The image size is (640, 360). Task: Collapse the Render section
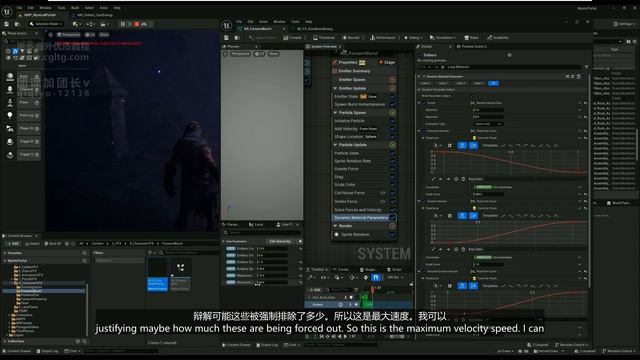tap(336, 226)
